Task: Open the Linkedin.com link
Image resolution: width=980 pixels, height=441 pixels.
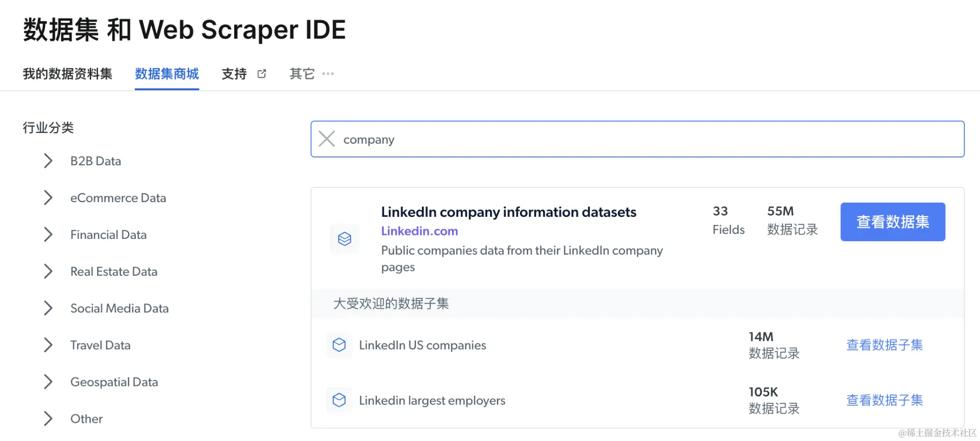Action: coord(419,231)
